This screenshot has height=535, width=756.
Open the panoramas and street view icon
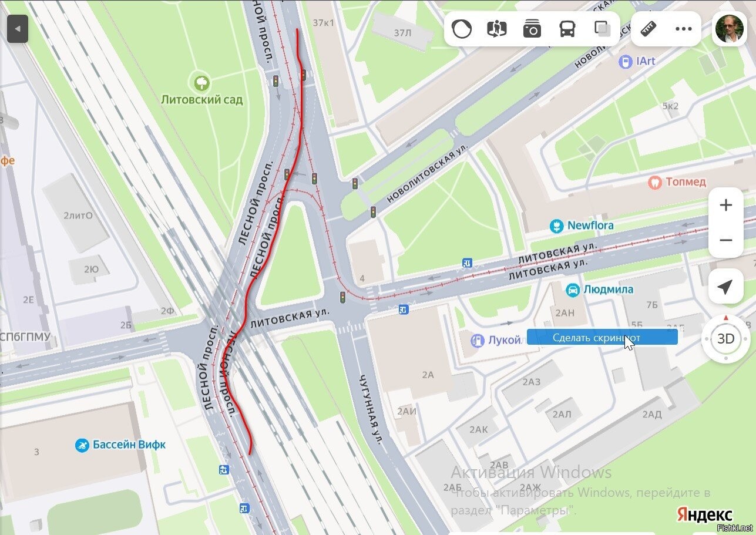(x=497, y=28)
